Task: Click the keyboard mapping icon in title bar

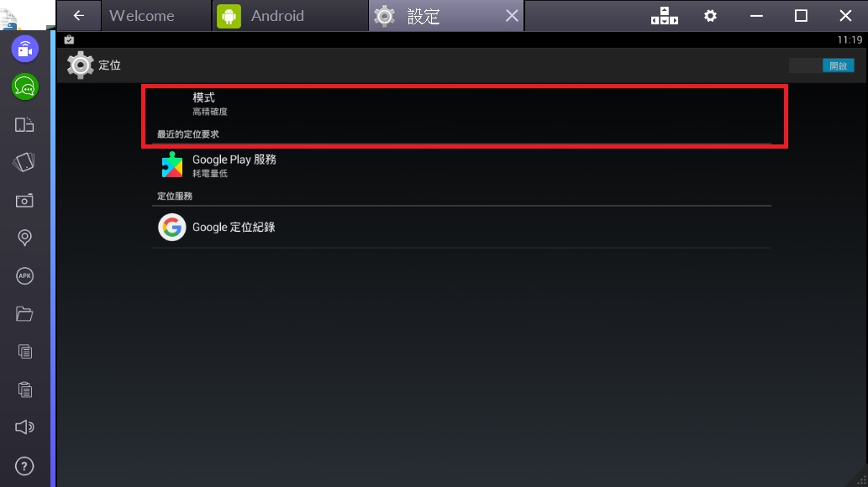Action: coord(665,15)
